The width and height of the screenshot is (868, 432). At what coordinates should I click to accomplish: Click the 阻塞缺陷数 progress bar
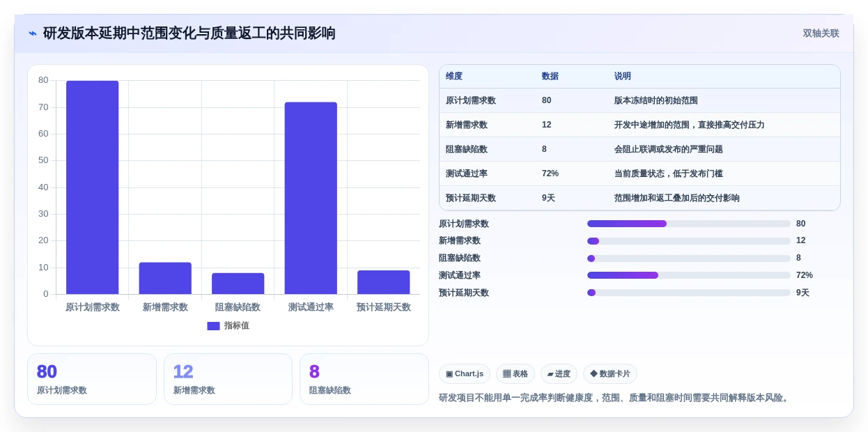click(x=689, y=259)
